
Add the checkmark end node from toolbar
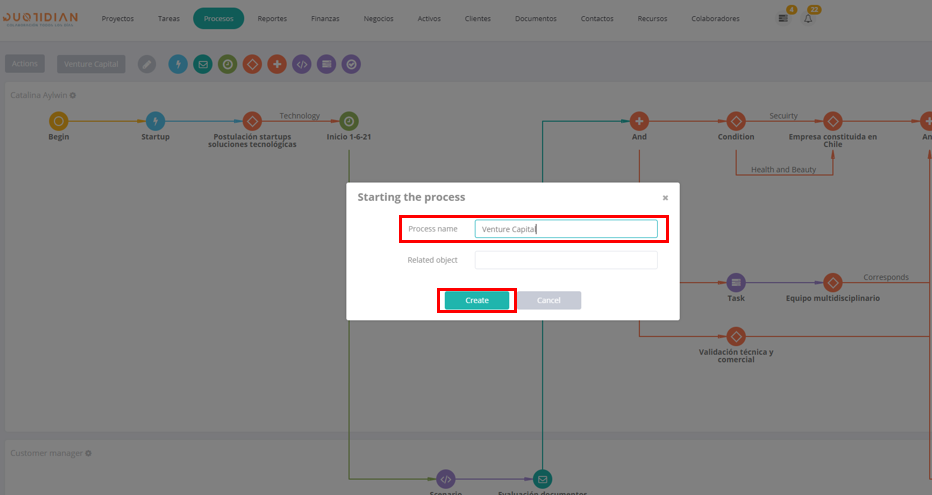pyautogui.click(x=351, y=64)
